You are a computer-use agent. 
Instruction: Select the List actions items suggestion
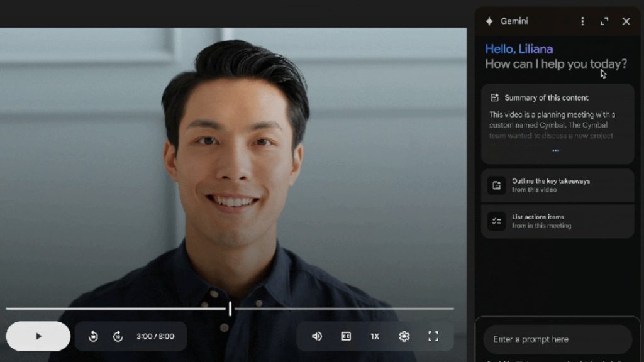[x=557, y=221]
